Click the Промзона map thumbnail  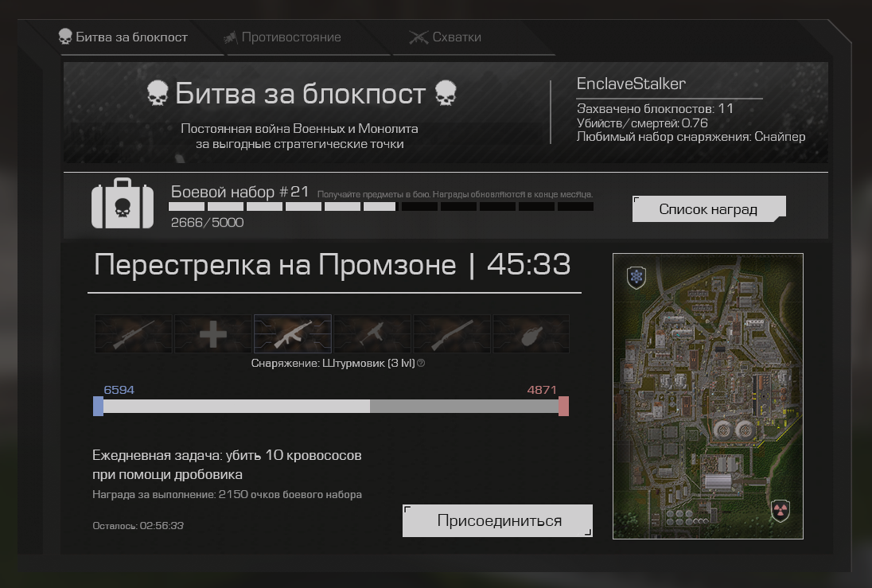pyautogui.click(x=708, y=396)
